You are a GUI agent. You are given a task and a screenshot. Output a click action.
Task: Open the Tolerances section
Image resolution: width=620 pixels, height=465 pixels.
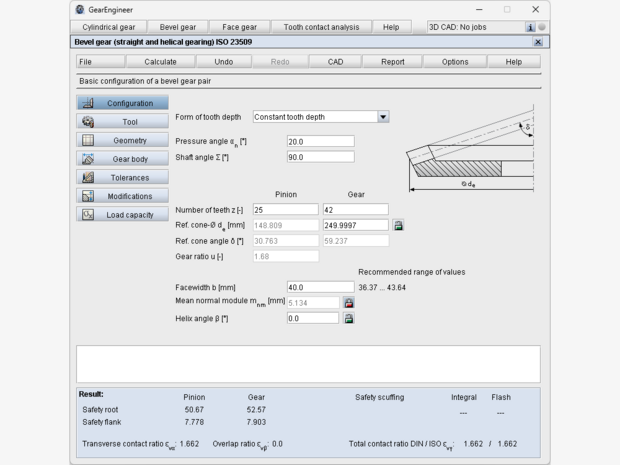click(x=122, y=177)
